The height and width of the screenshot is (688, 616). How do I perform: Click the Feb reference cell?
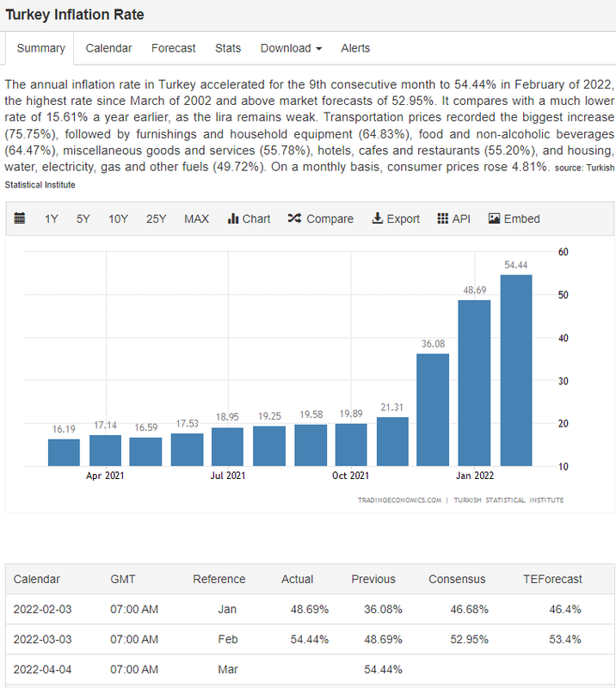click(x=228, y=639)
